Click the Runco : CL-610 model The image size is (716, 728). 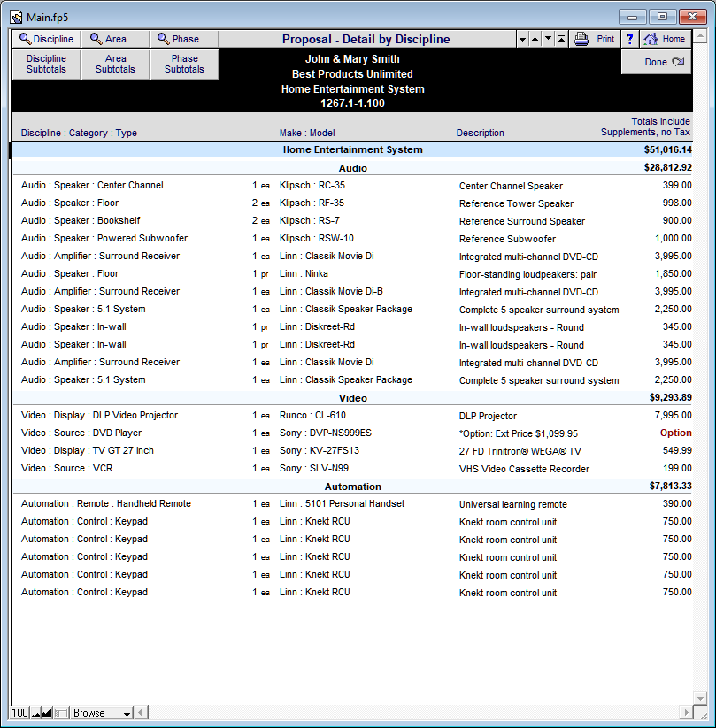point(312,415)
